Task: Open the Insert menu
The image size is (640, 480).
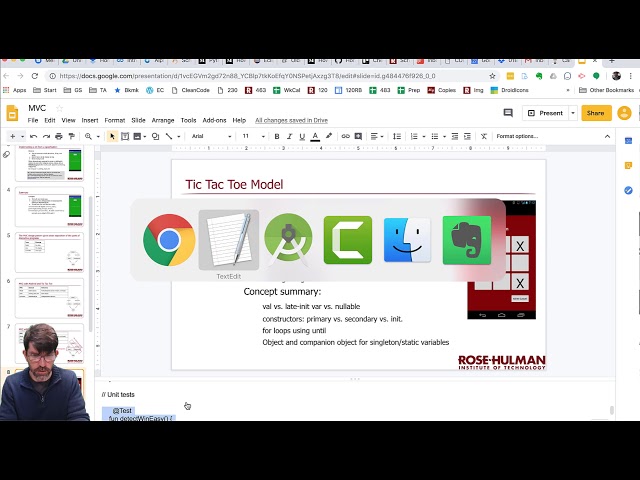Action: pos(90,120)
